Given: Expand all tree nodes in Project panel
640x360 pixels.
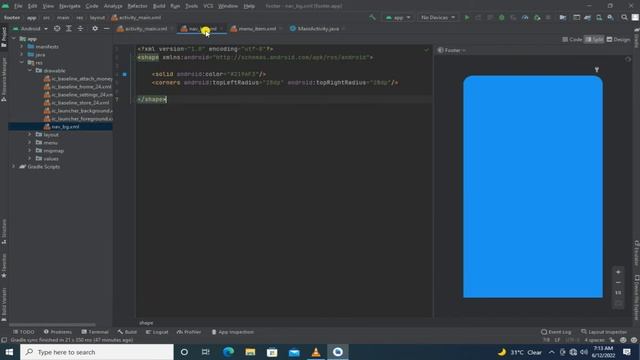Looking at the screenshot, I should pyautogui.click(x=69, y=29).
